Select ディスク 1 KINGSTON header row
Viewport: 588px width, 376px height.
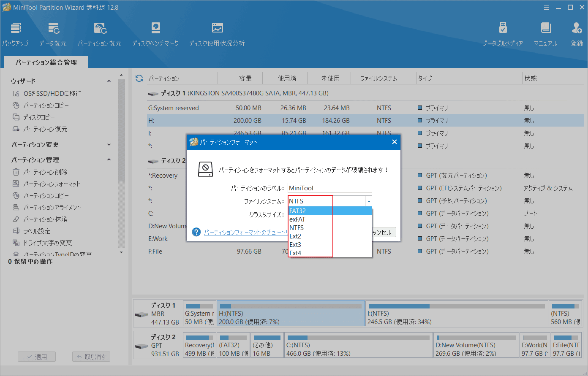(x=365, y=93)
